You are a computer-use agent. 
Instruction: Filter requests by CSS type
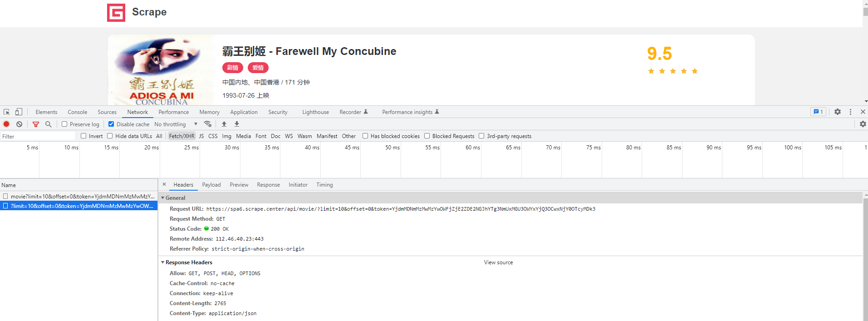tap(213, 136)
